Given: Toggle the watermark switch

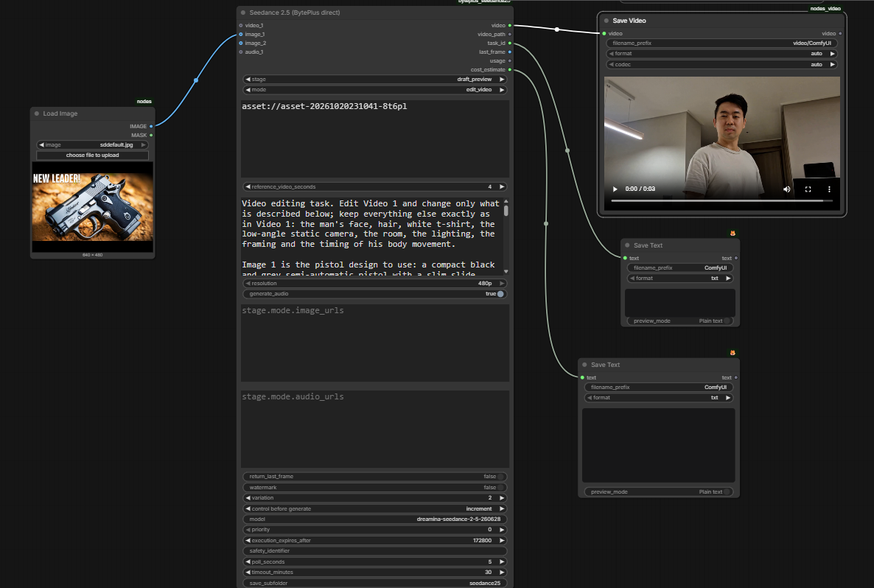Looking at the screenshot, I should coord(502,487).
